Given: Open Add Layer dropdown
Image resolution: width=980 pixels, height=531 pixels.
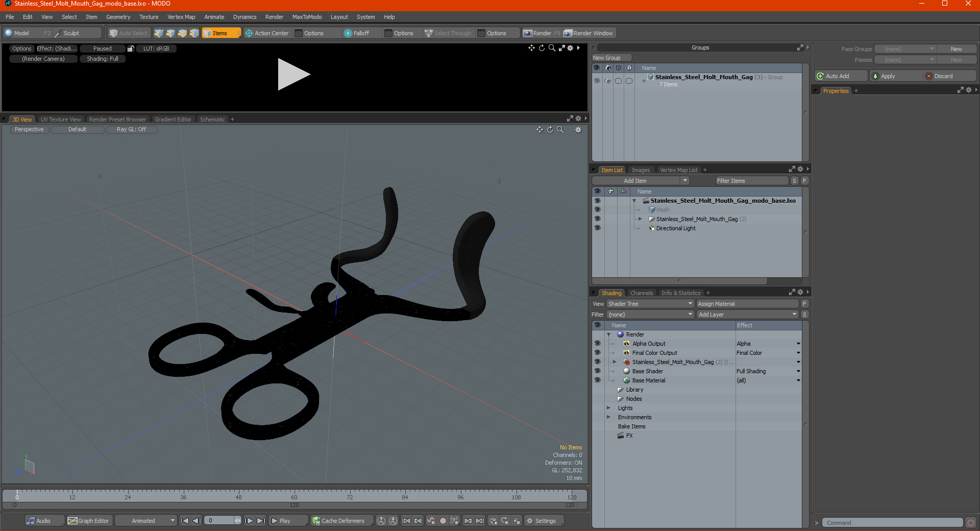Looking at the screenshot, I should click(x=747, y=315).
